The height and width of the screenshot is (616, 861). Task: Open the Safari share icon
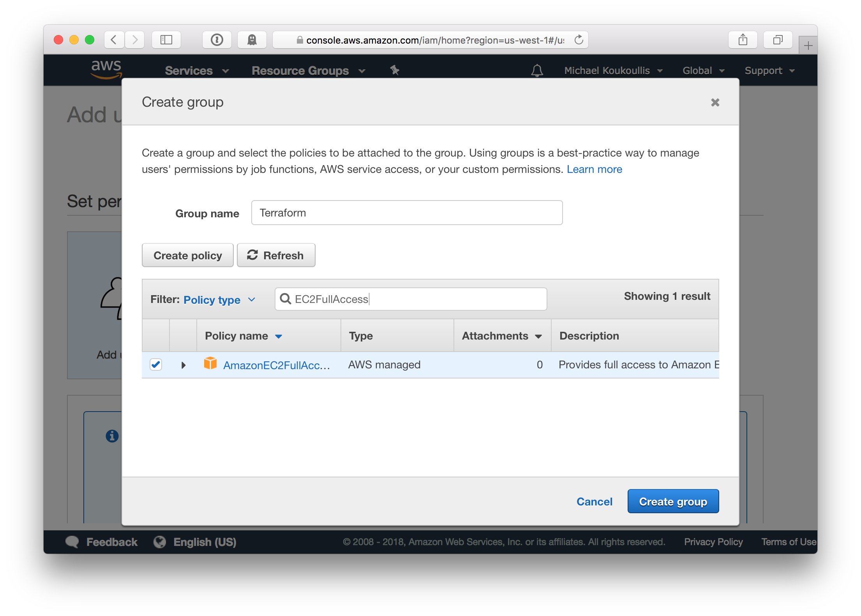point(743,40)
